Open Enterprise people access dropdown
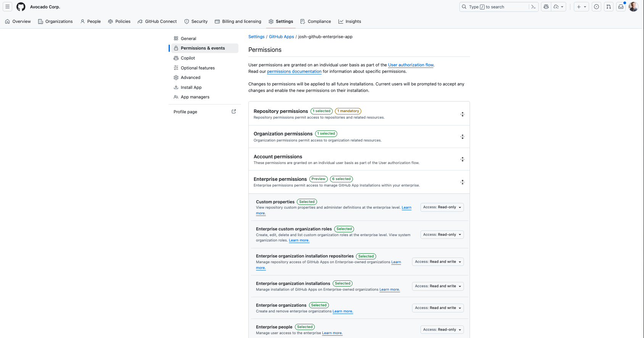 (442, 330)
